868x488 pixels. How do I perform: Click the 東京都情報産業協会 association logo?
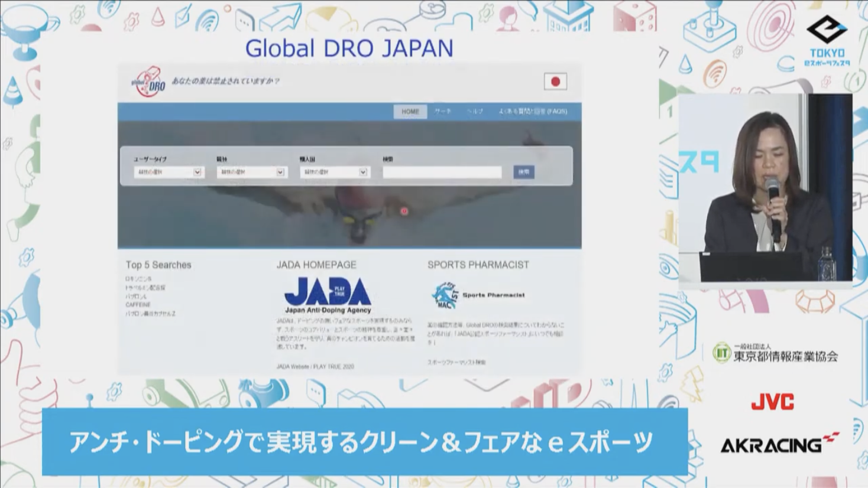(x=775, y=353)
